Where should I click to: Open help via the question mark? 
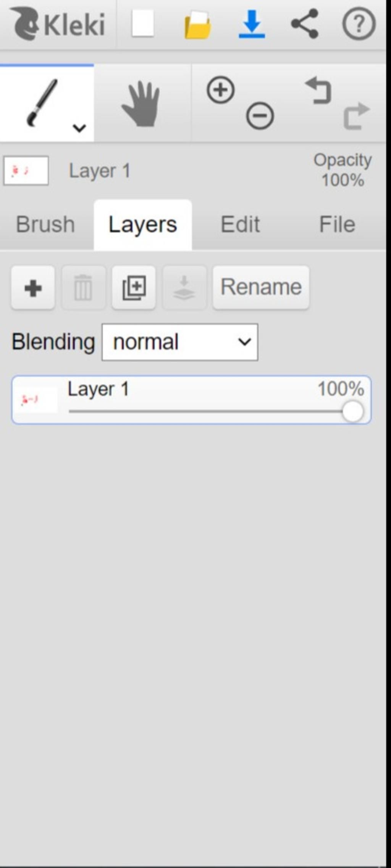click(x=359, y=24)
